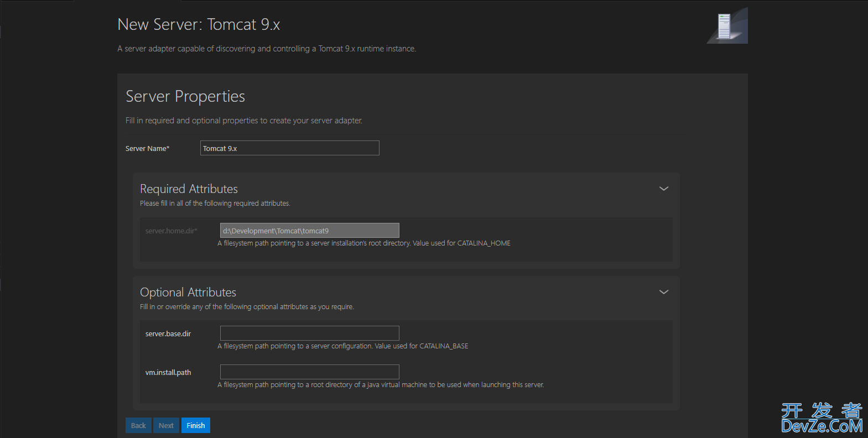Click the 'server.base.dir' label
This screenshot has height=438, width=868.
(168, 333)
